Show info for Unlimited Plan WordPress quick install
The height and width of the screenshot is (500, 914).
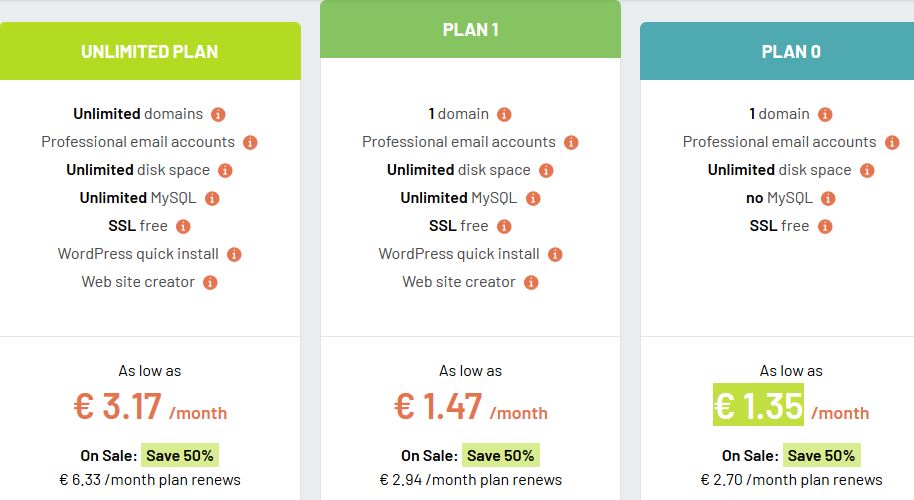234,254
